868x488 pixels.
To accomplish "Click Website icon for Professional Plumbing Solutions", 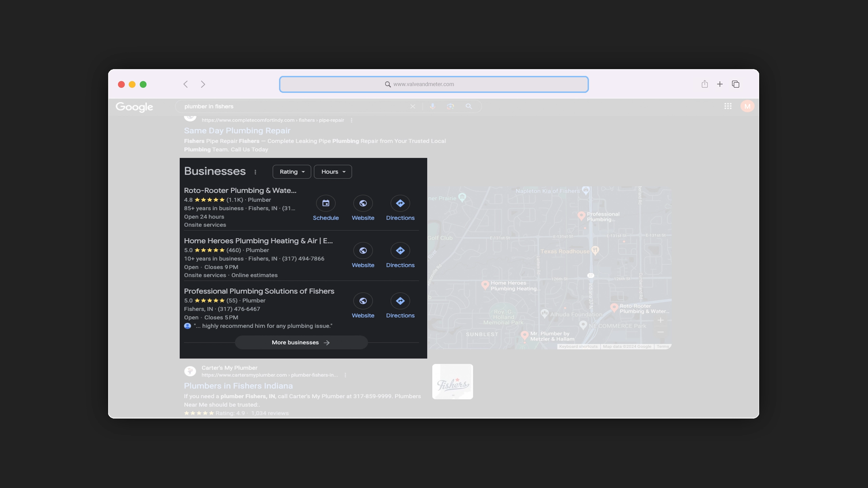I will (x=363, y=301).
